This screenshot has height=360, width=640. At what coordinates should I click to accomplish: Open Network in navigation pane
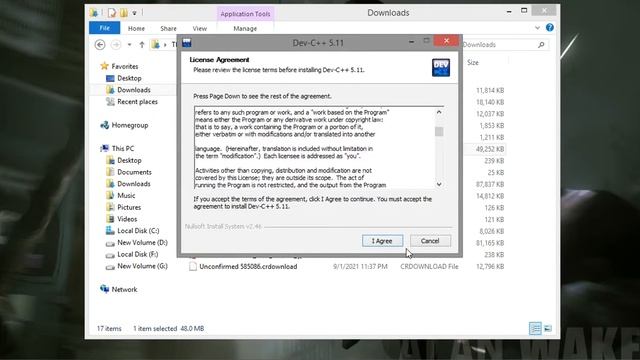click(124, 289)
